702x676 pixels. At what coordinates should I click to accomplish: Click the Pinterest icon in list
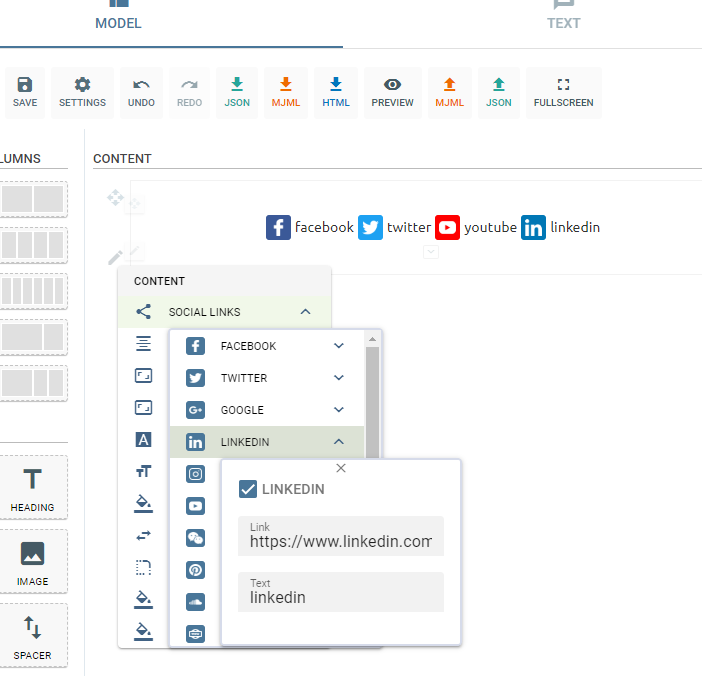pos(196,570)
